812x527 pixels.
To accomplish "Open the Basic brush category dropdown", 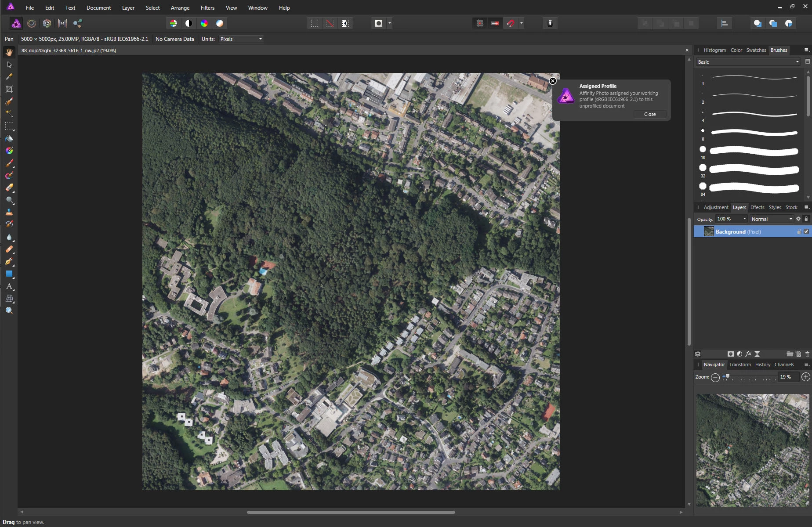I will pos(748,62).
